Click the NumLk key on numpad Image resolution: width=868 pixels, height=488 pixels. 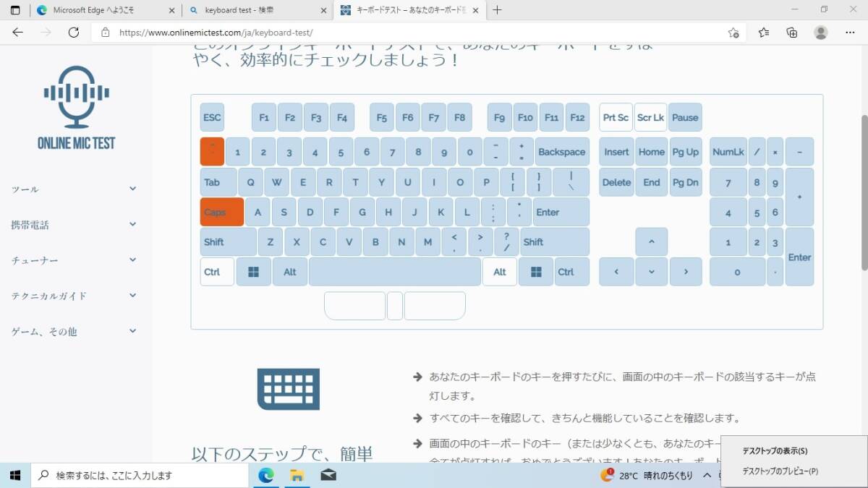coord(728,152)
